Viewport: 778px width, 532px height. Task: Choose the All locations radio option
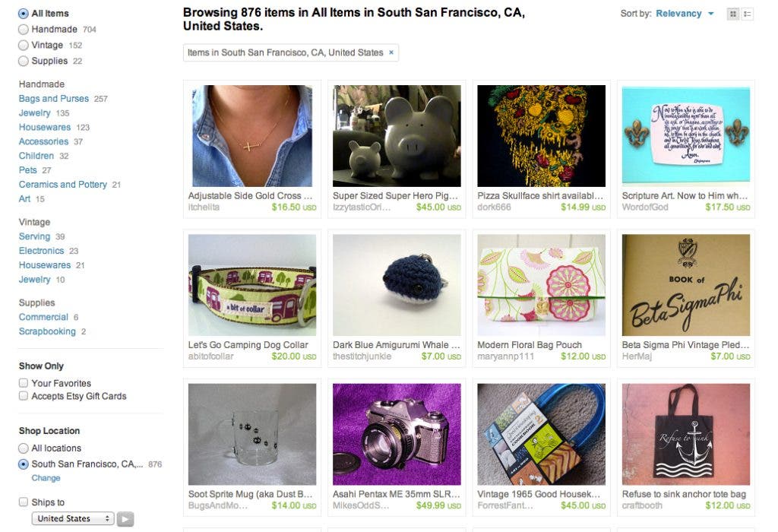click(x=24, y=448)
